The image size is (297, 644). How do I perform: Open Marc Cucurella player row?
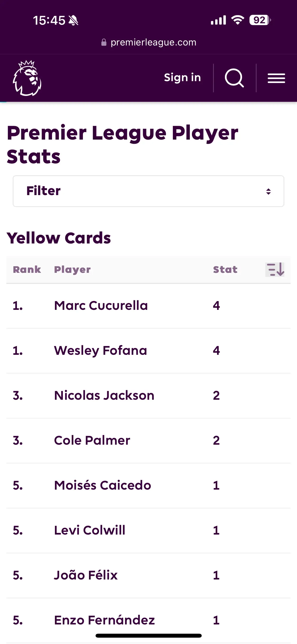point(148,306)
